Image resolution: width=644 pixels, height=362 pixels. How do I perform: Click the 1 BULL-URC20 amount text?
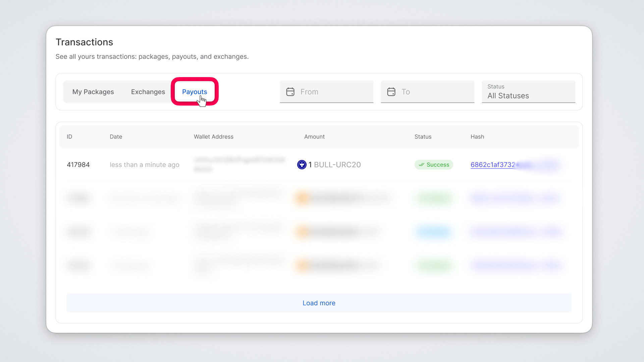(x=335, y=165)
